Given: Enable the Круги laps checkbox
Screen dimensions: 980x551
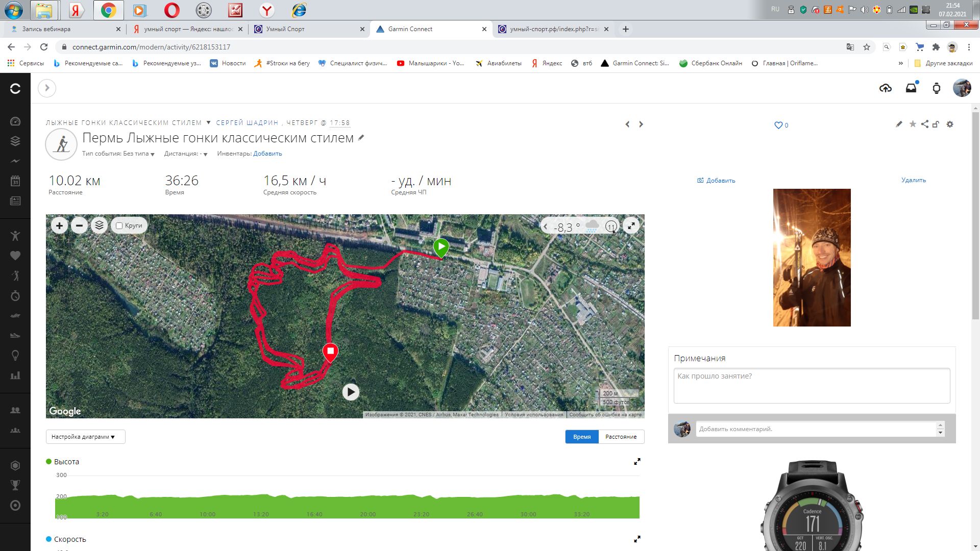Looking at the screenshot, I should click(x=119, y=226).
